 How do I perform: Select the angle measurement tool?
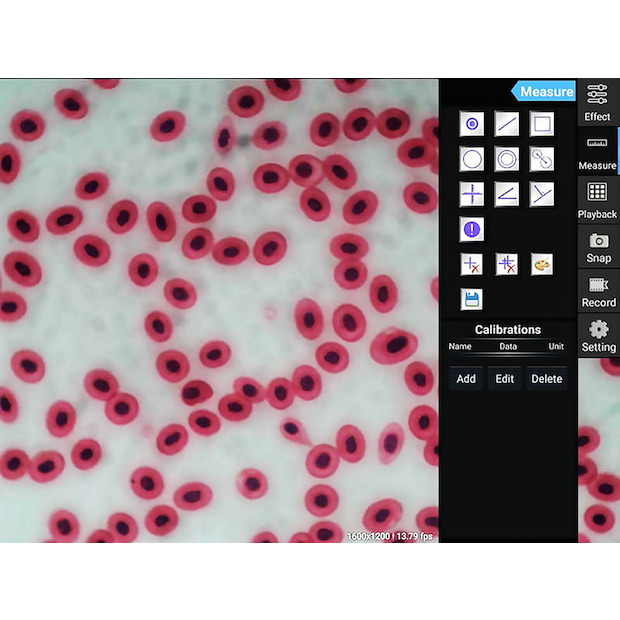coord(507,194)
